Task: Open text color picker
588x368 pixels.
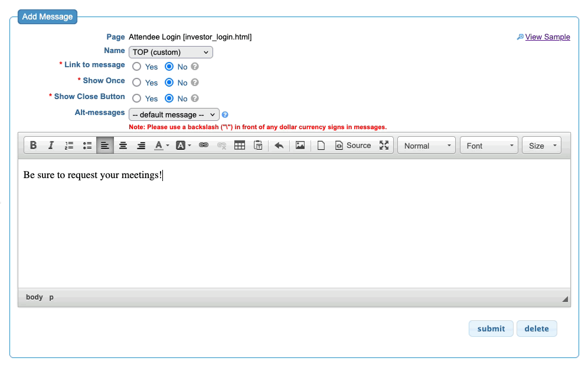Action: pos(162,146)
